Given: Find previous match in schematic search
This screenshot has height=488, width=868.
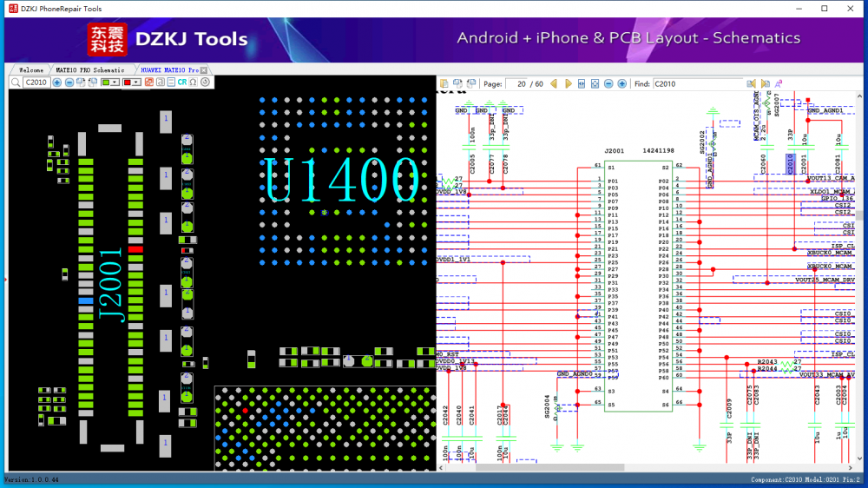Looking at the screenshot, I should click(751, 84).
